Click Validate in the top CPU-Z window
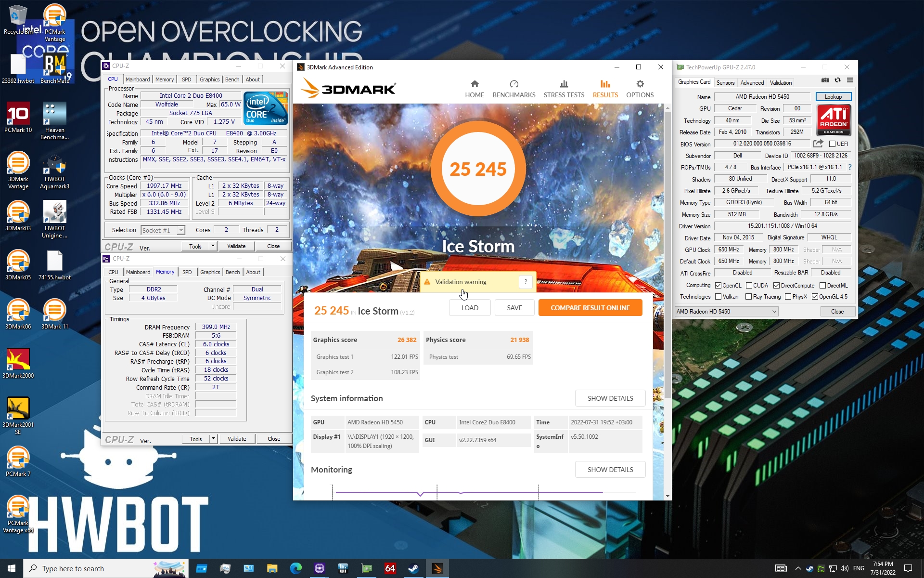Viewport: 924px width, 578px height. coord(236,246)
